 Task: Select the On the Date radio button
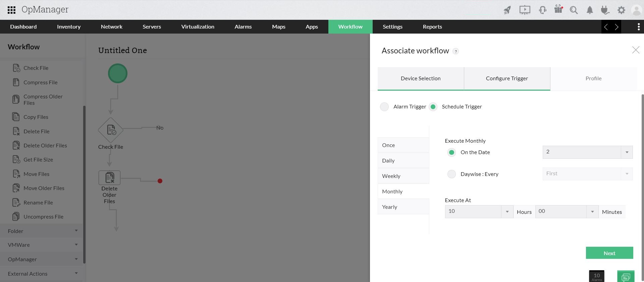tap(452, 152)
